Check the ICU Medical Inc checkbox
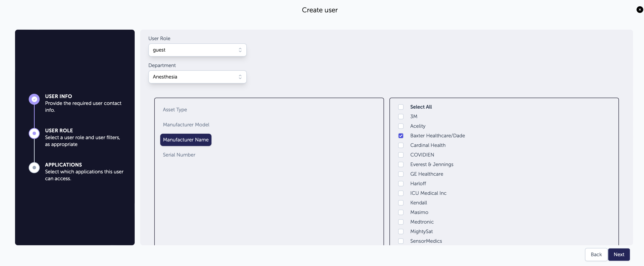This screenshot has width=644, height=266. [x=401, y=193]
